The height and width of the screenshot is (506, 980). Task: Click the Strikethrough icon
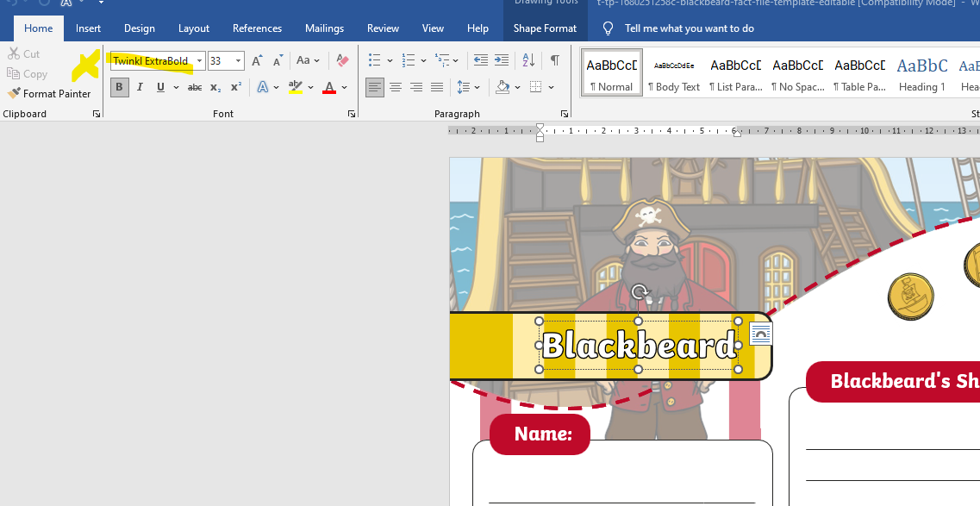click(x=195, y=87)
